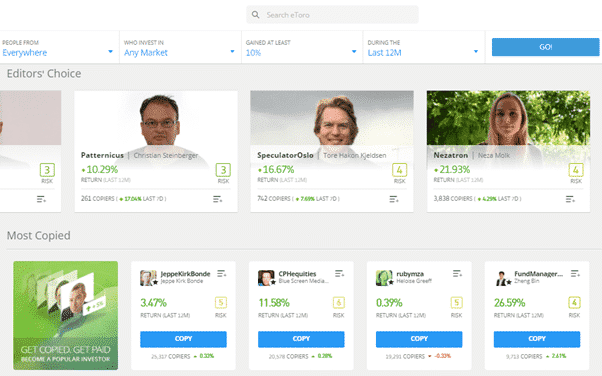Add FundManager to watchlist icon

[575, 273]
